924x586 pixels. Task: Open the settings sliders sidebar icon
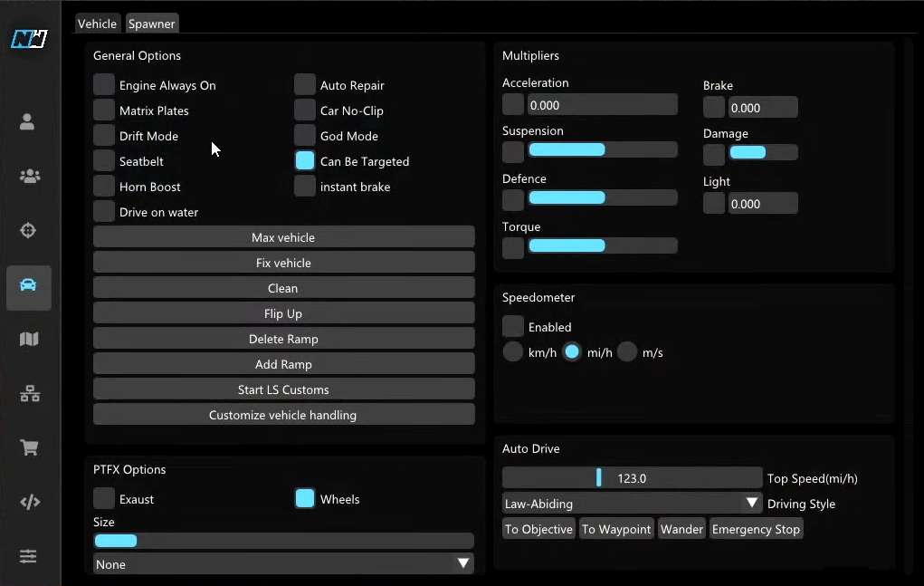(x=29, y=556)
